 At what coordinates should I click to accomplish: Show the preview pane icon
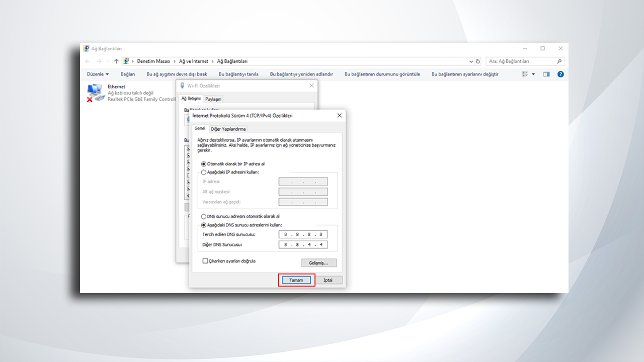[546, 74]
